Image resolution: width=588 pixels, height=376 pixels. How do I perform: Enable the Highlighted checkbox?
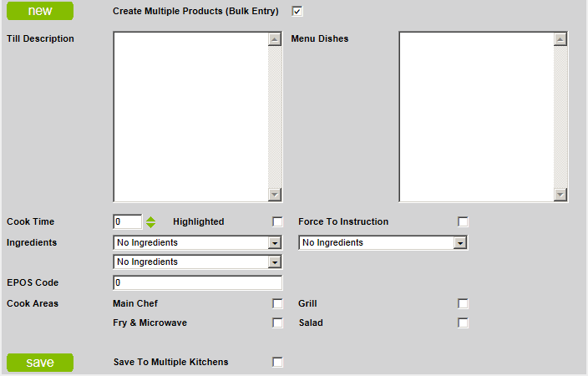[277, 221]
